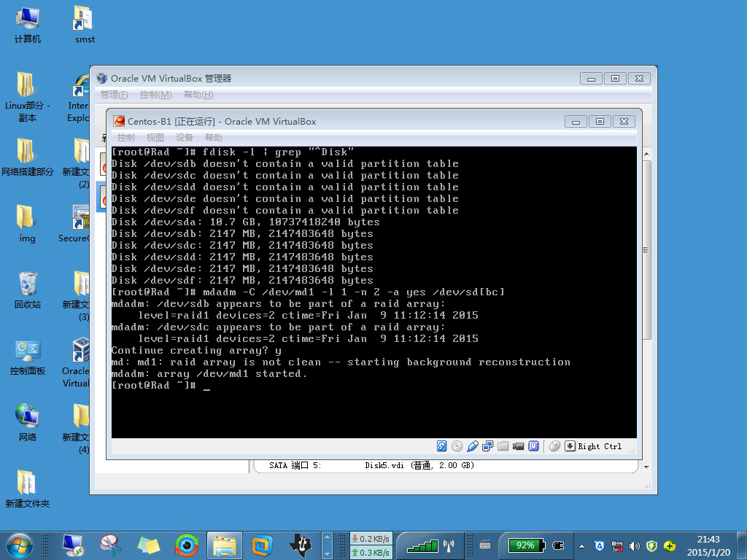Viewport: 747px width, 560px height.
Task: Click the taskbar toolbar scroll-up arrow
Action: [328, 537]
